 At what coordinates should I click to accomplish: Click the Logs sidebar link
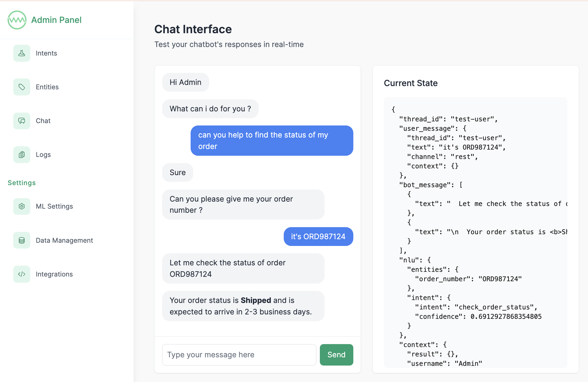click(x=43, y=155)
